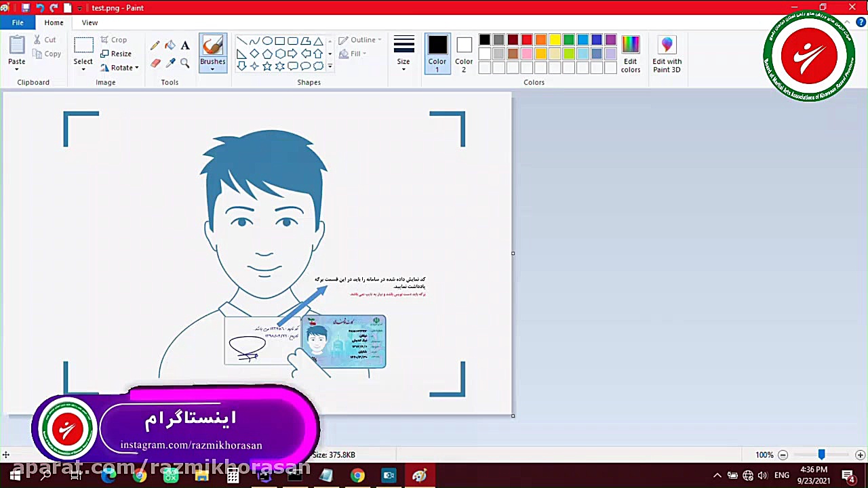Click the rectangular selection tool icon
Screen dimensions: 868x488
pos(83,45)
